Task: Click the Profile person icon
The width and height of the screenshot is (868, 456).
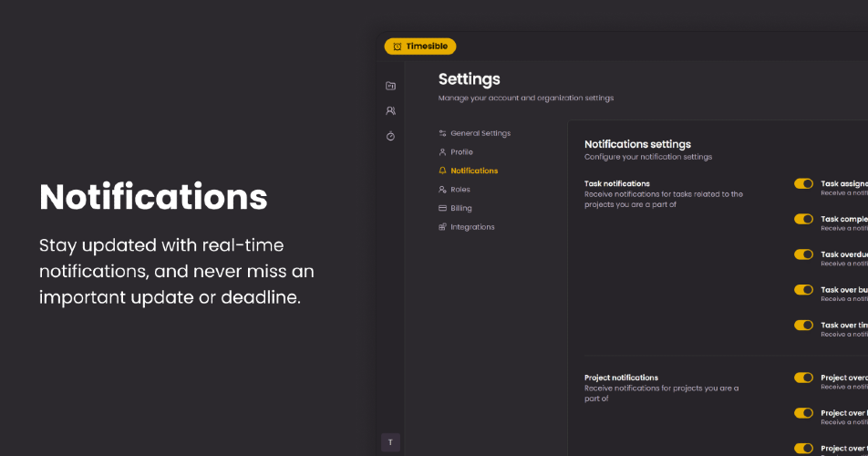Action: 442,152
